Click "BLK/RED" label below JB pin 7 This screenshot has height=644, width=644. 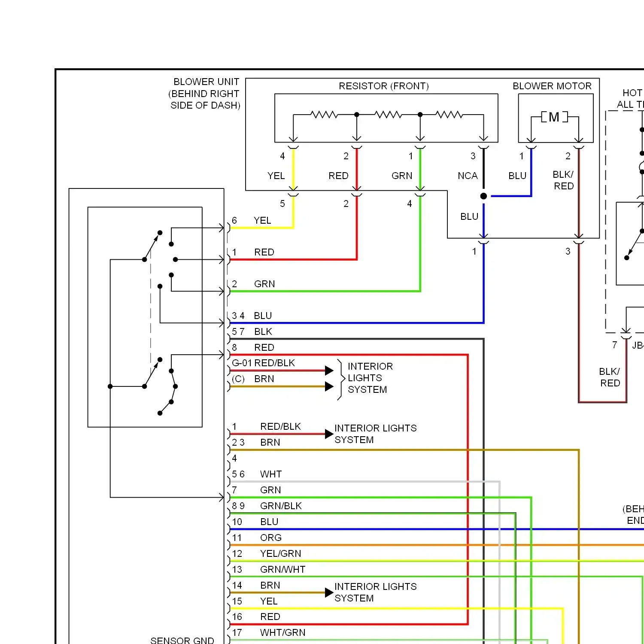click(x=610, y=377)
